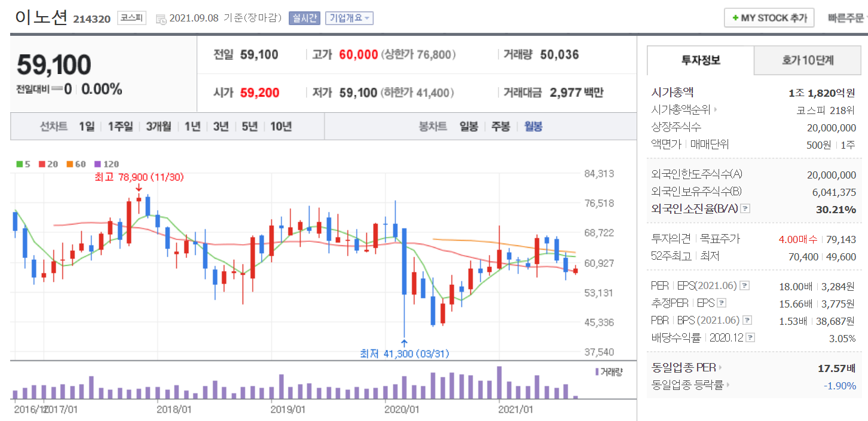Viewport: 868px width, 421px height.
Task: Click the orange 60-day moving average legend
Action: 76,164
